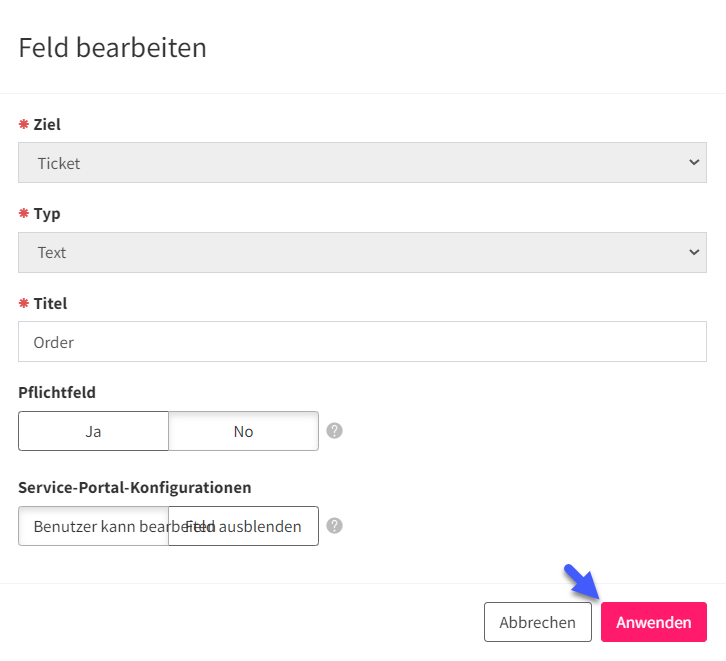The height and width of the screenshot is (661, 726).
Task: Click the blue arrow pointing at Anwenden
Action: coord(582,582)
